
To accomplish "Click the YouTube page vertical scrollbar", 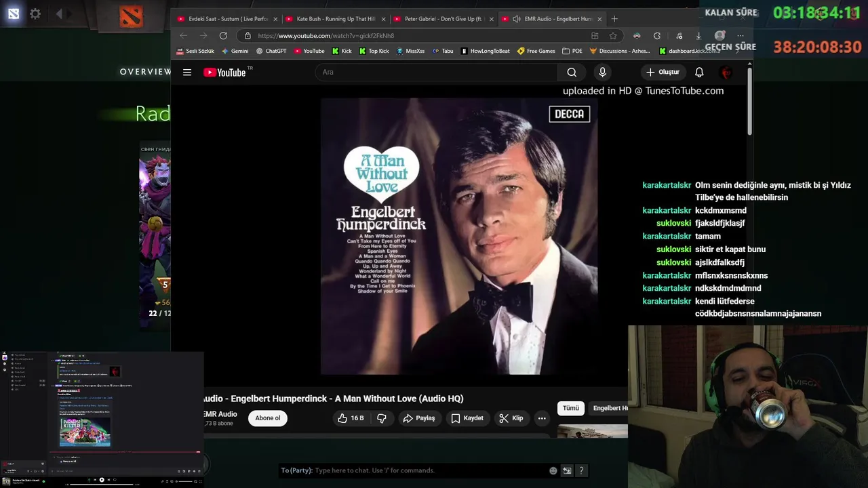I will [x=749, y=102].
